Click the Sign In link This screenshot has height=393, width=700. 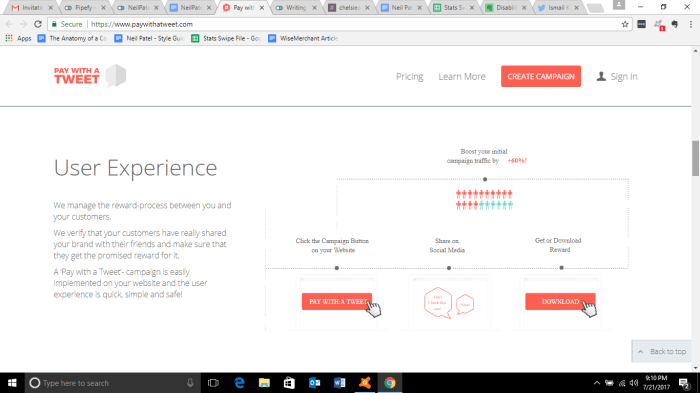[x=624, y=76]
